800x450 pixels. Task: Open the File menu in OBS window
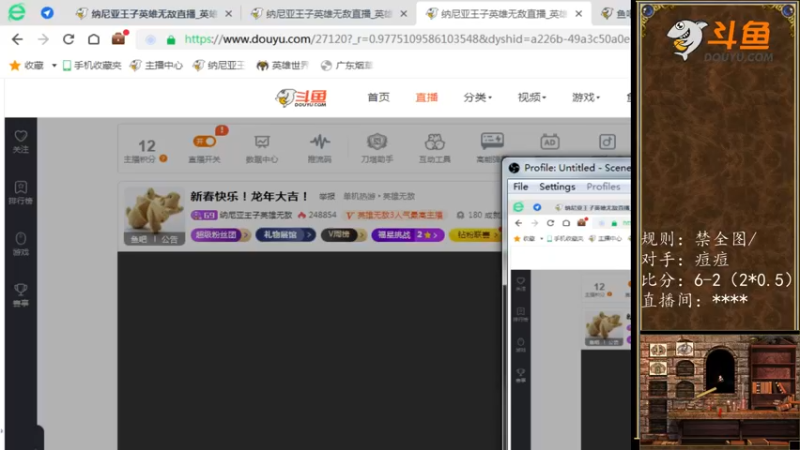520,187
